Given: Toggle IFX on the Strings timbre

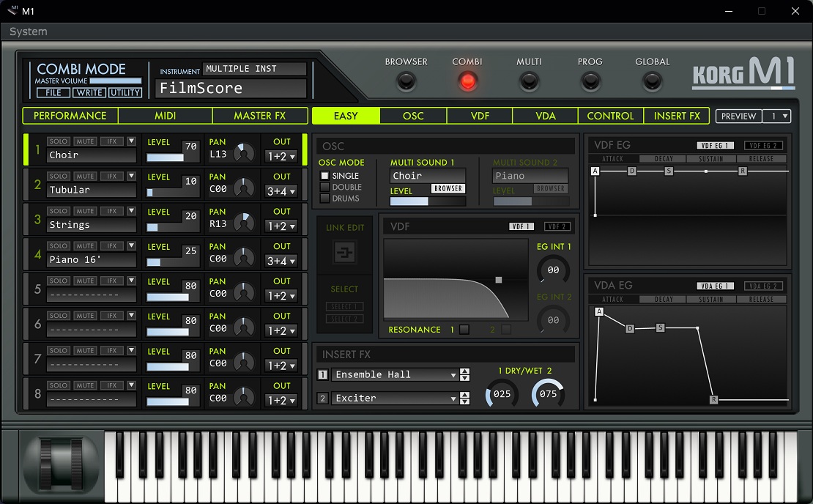Looking at the screenshot, I should (x=111, y=211).
